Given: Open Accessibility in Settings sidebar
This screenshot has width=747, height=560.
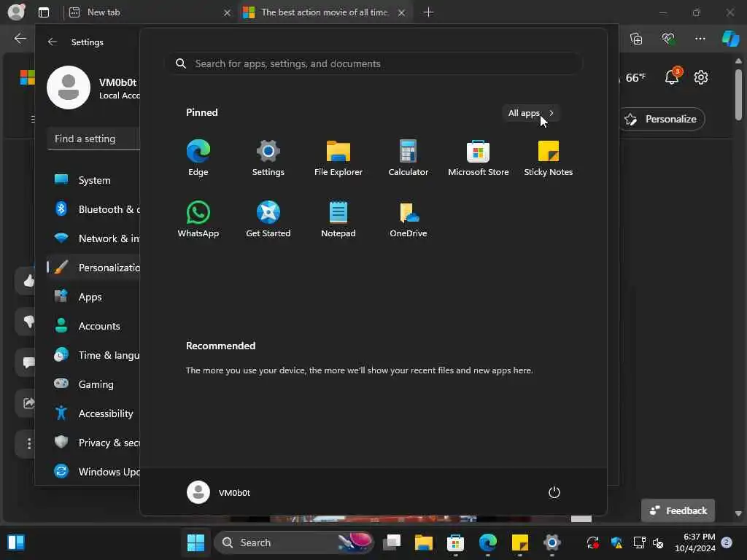Looking at the screenshot, I should tap(93, 413).
